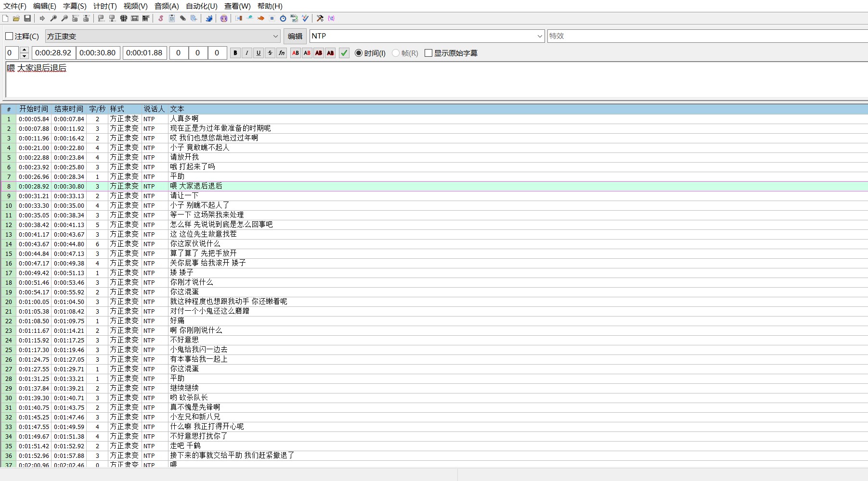Click the fn font name button

[x=282, y=53]
